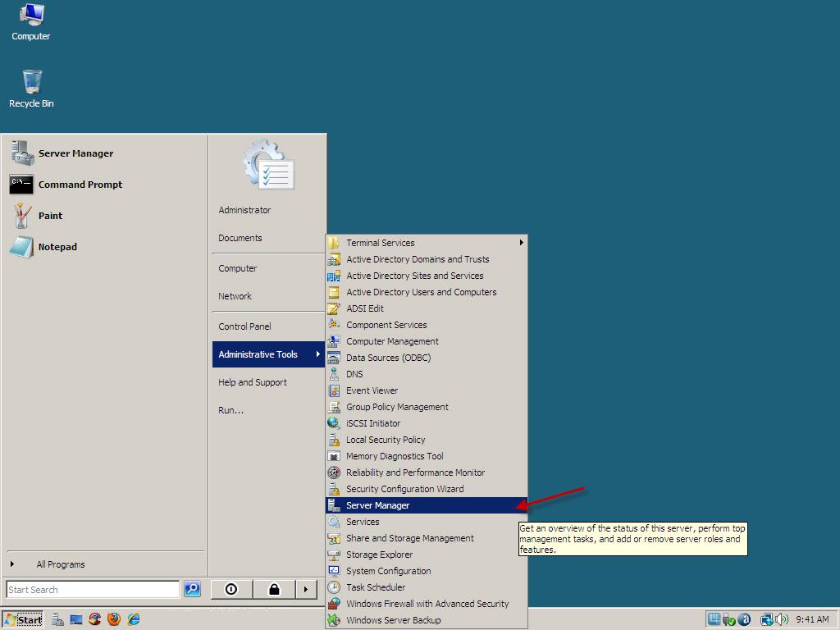The width and height of the screenshot is (840, 630).
Task: Click Show Desktop quick launch icon
Action: (x=76, y=620)
